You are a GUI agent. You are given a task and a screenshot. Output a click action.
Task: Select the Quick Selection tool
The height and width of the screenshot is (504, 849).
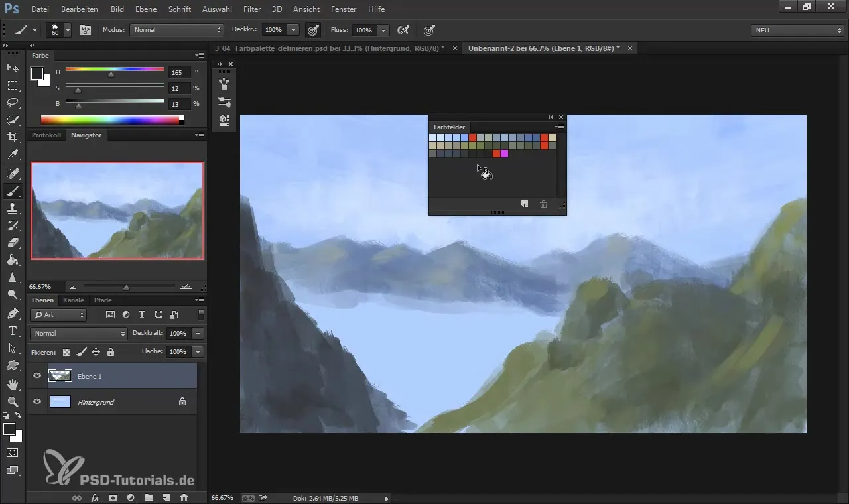click(13, 120)
